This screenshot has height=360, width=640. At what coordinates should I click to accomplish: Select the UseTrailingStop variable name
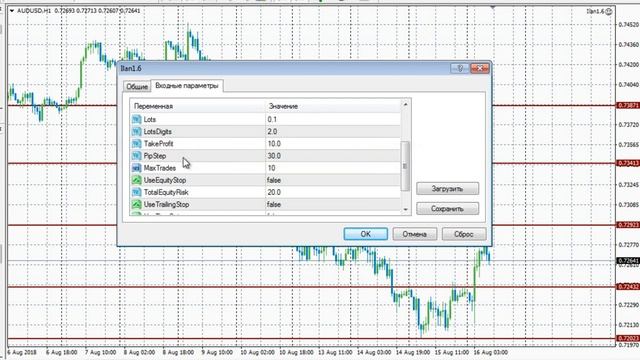pyautogui.click(x=166, y=204)
